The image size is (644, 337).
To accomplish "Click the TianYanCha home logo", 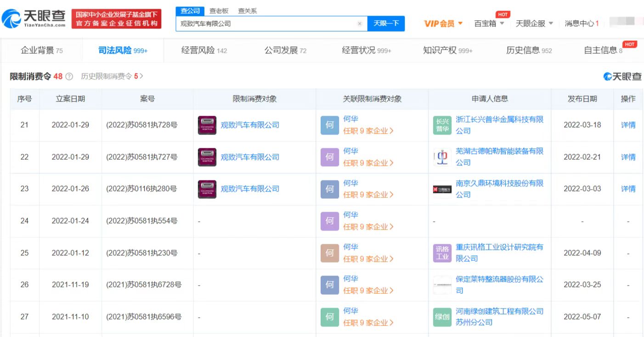I will tap(34, 19).
